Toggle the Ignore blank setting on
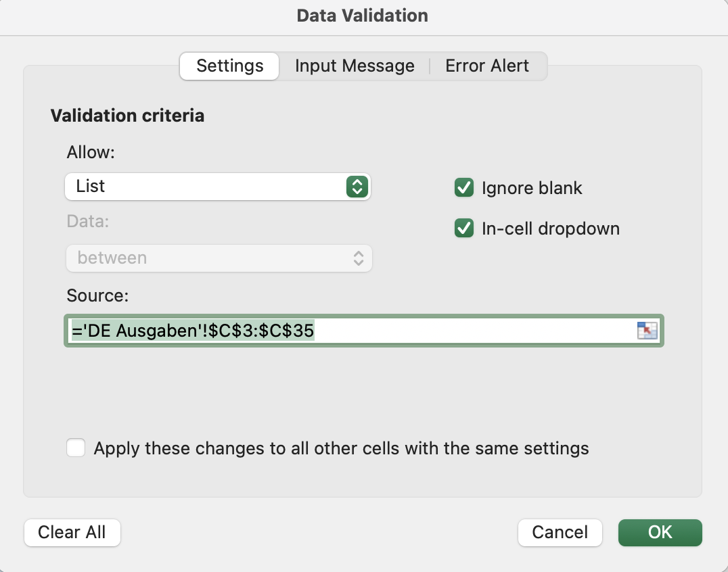The height and width of the screenshot is (572, 728). [x=463, y=188]
